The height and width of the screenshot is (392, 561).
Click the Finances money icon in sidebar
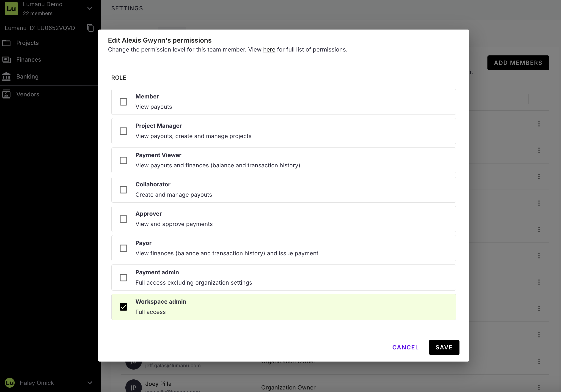6,60
